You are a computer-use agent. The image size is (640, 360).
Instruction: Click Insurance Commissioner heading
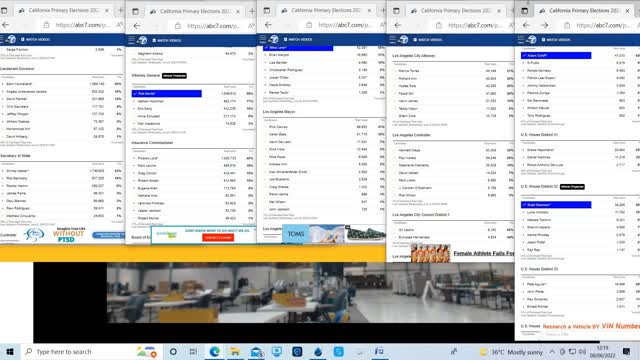pyautogui.click(x=152, y=142)
